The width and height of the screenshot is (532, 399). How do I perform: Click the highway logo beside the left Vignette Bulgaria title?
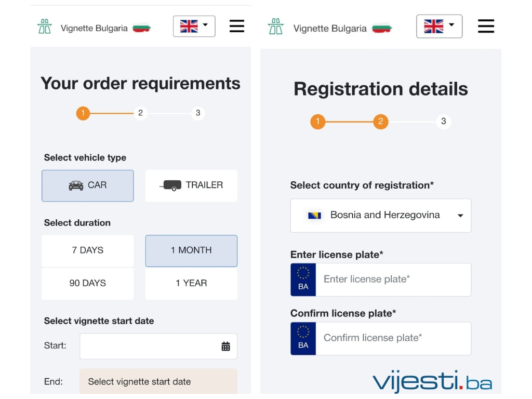45,27
